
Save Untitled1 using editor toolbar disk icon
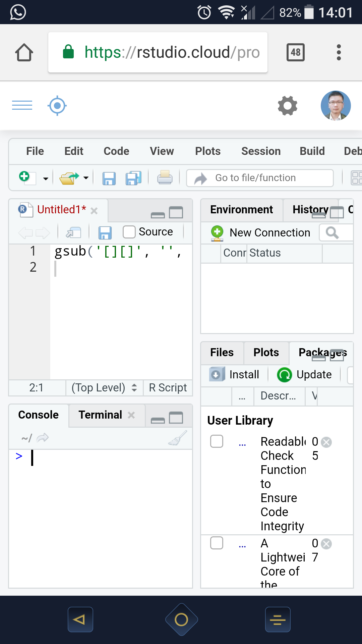105,232
